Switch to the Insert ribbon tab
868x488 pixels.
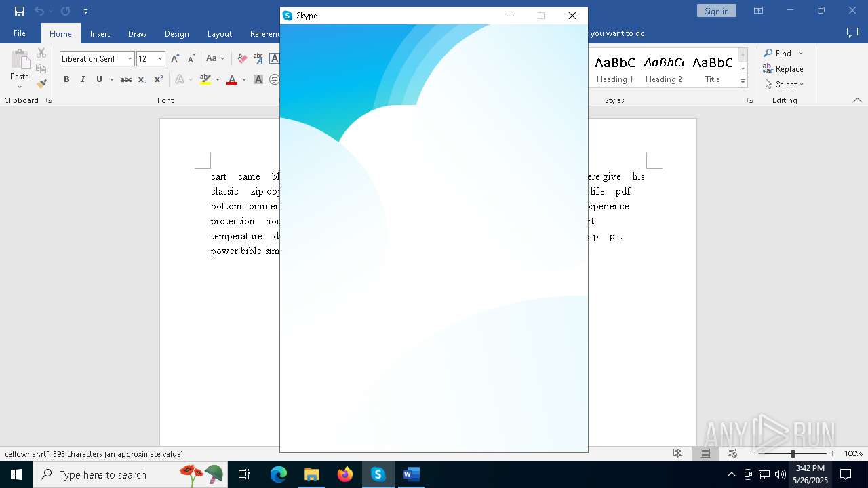tap(100, 33)
